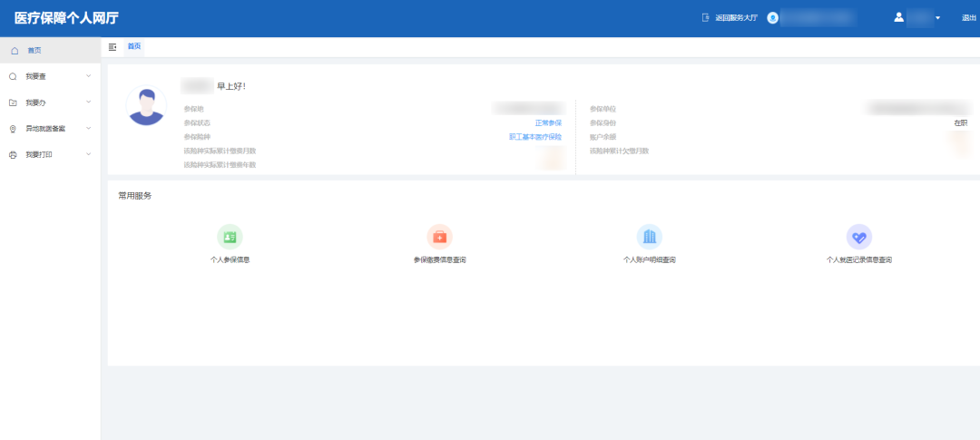Click 返回服务大厅 link in header
Viewport: 980px width, 440px height.
[x=736, y=18]
